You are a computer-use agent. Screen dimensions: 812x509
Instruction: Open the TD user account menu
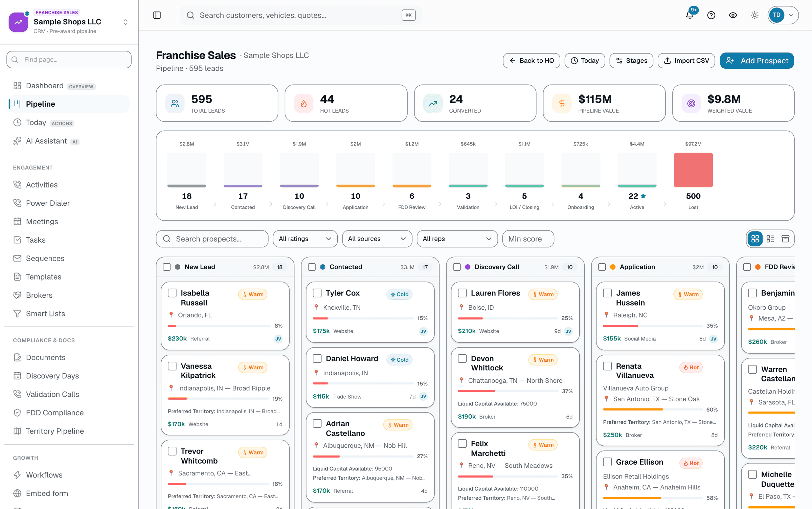783,15
